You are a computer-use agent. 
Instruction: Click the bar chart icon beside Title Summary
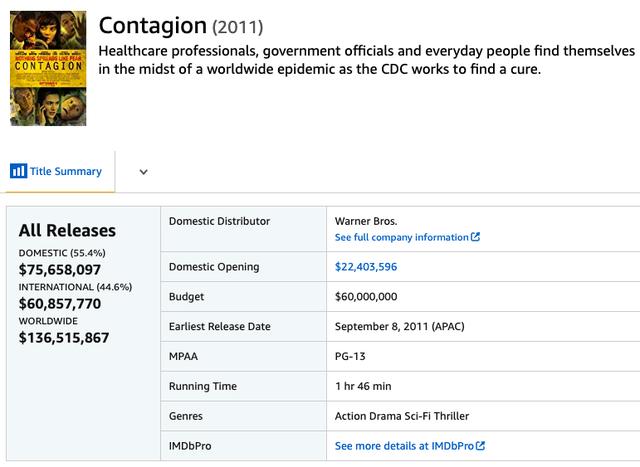click(x=18, y=171)
